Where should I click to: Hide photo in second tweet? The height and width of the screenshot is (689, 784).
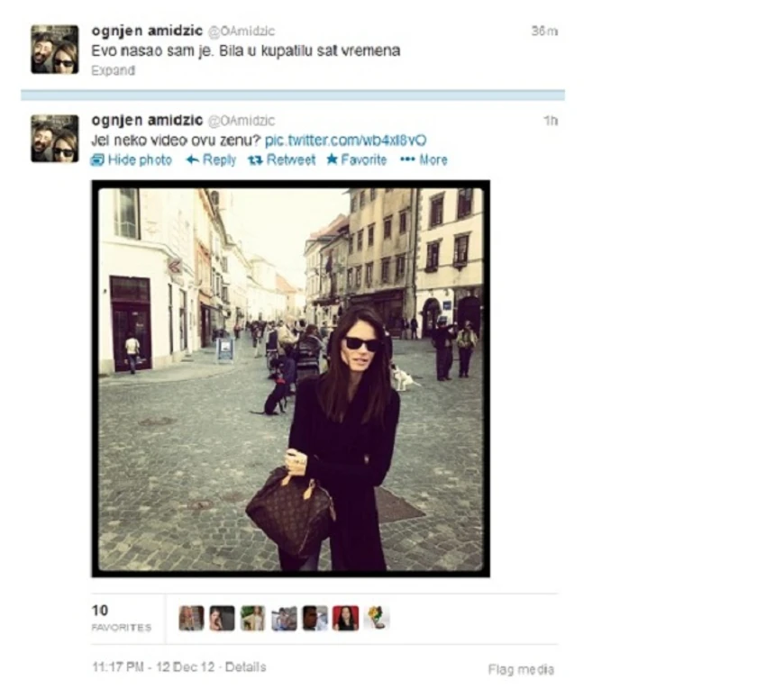click(x=132, y=160)
